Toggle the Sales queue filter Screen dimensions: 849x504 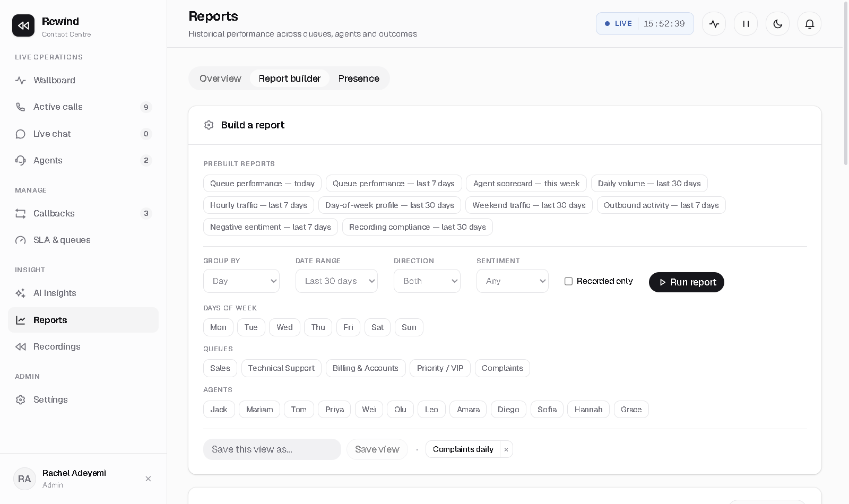[220, 368]
